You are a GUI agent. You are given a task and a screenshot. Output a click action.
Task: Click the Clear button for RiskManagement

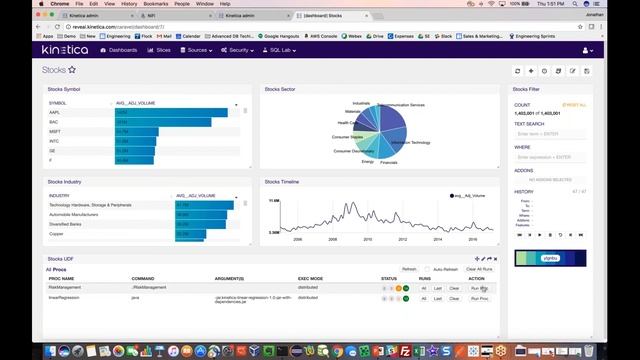[454, 288]
